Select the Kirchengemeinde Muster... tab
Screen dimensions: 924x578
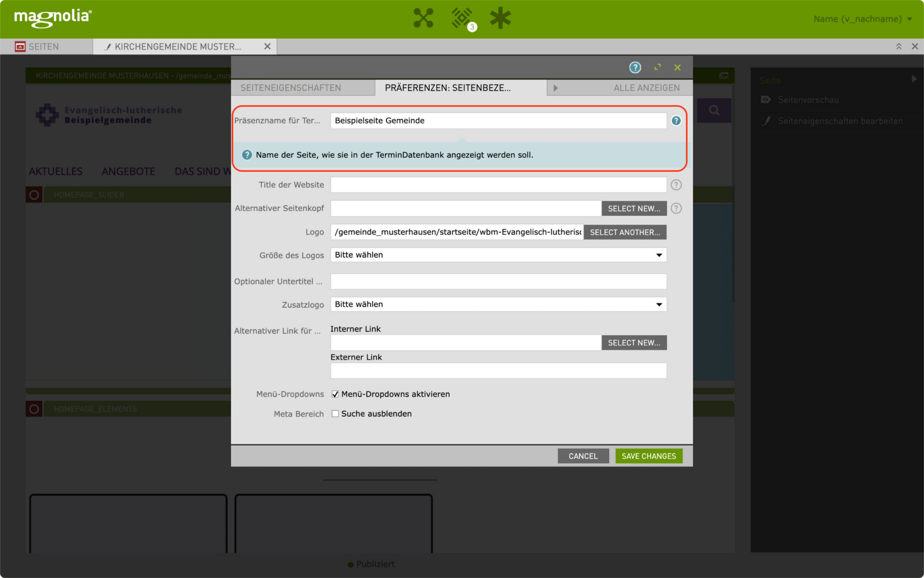[185, 47]
